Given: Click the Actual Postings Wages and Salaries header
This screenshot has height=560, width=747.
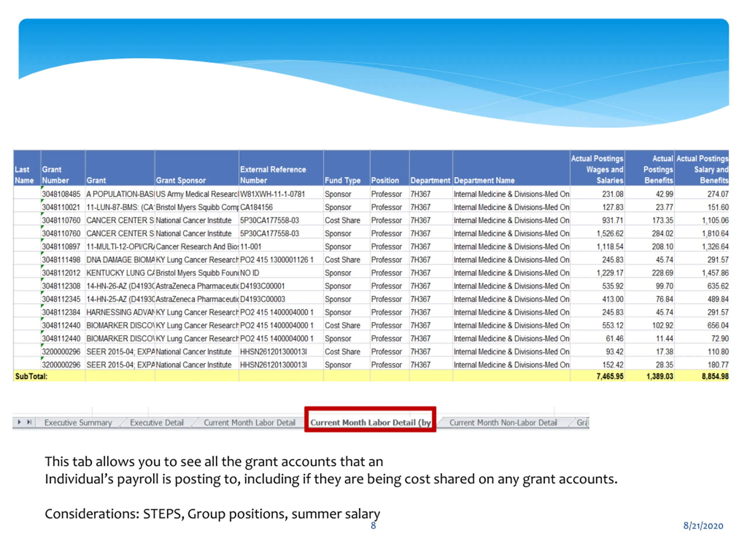Looking at the screenshot, I should pos(597,168).
